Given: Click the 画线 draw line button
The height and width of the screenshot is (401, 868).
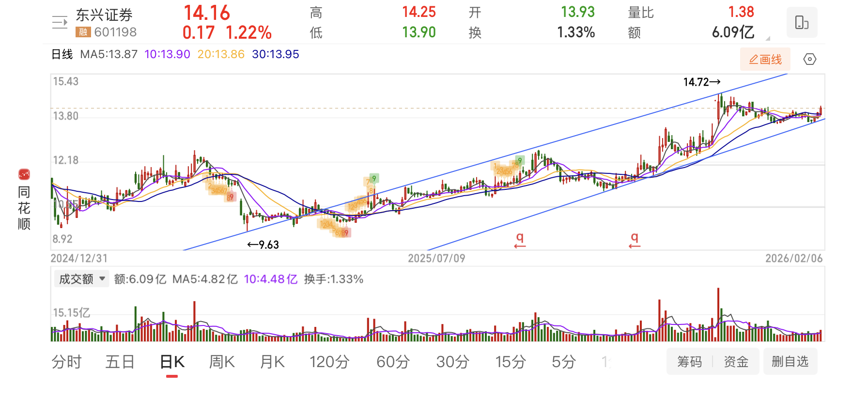Looking at the screenshot, I should click(x=765, y=60).
